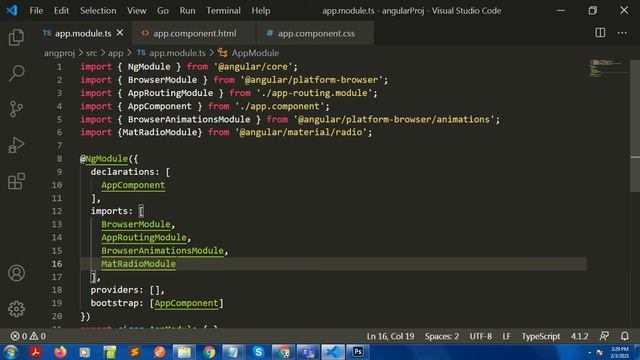This screenshot has width=640, height=360.
Task: Click AppComponent in declarations on line 10
Action: coord(133,185)
